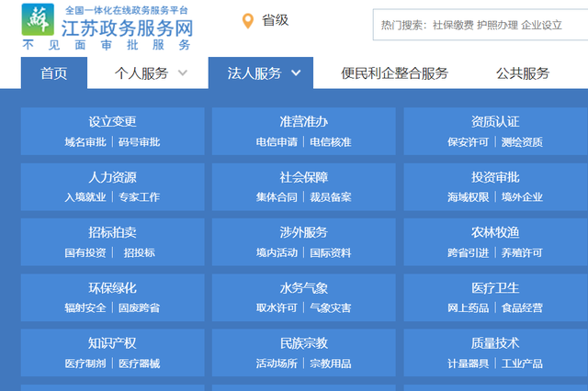588x391 pixels.
Task: Open the 气象灾害 link
Action: point(331,307)
